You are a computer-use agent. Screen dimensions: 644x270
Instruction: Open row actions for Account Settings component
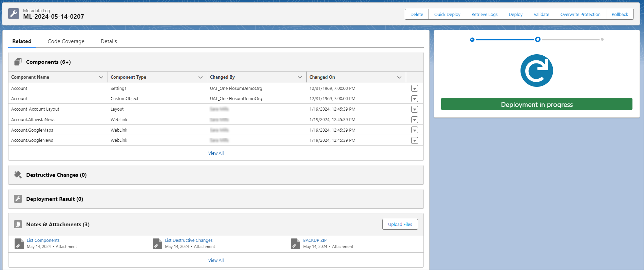[x=414, y=88]
